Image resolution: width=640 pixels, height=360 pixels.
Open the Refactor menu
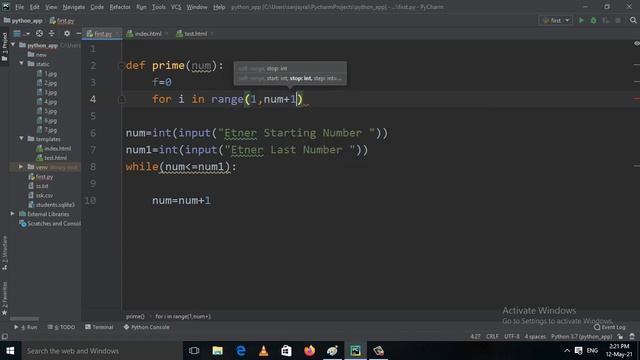click(120, 7)
